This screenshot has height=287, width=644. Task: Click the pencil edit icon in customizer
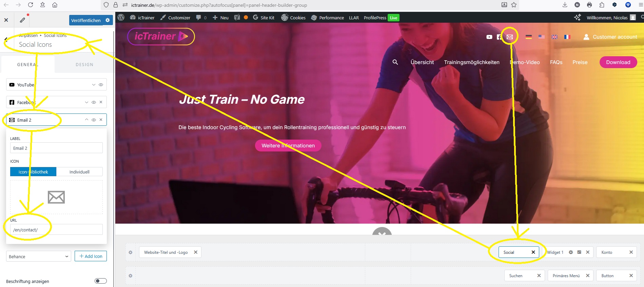[x=22, y=20]
